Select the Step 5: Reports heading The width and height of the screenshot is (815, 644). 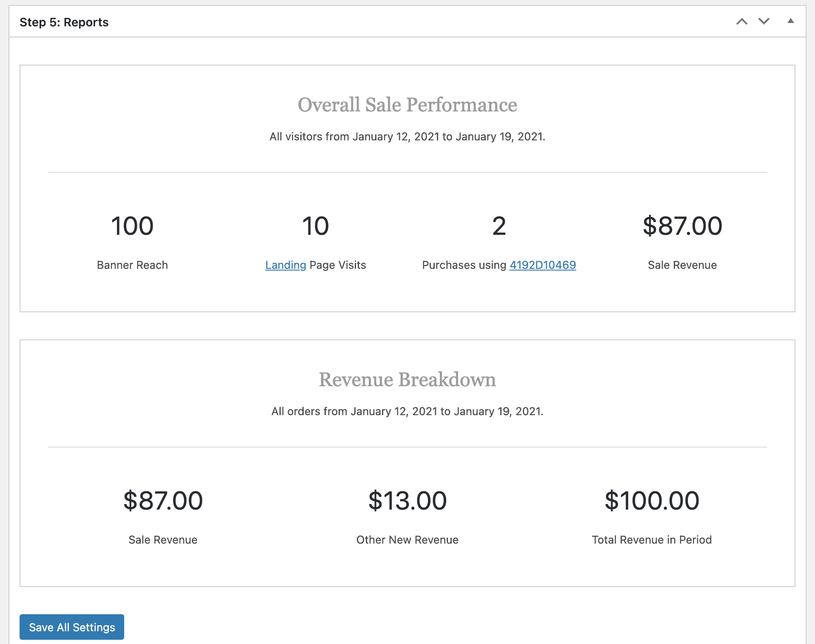point(64,22)
